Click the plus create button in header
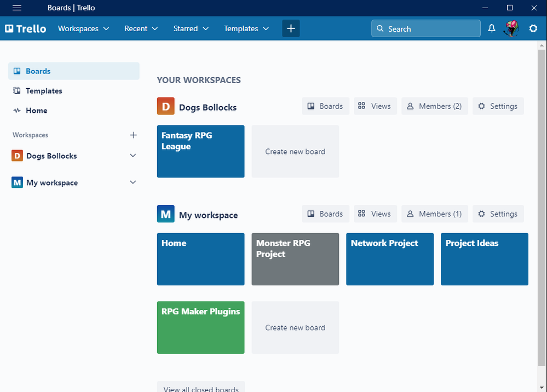 (291, 28)
